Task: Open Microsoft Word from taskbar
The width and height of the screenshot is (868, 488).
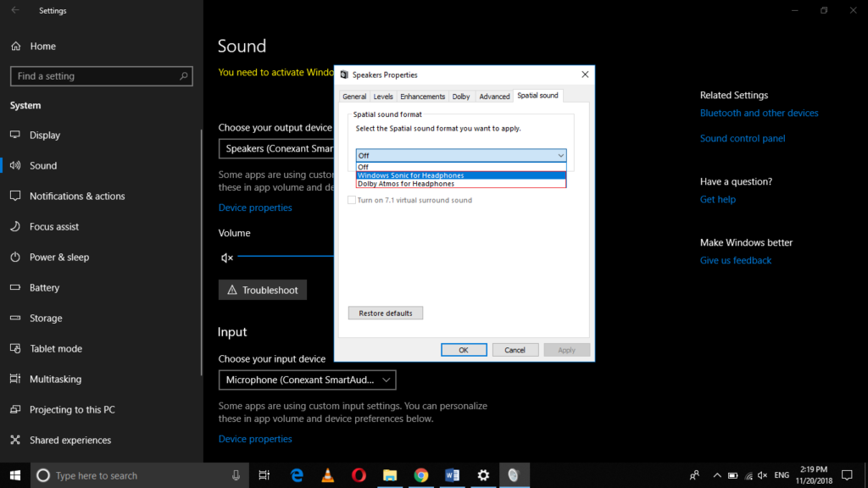Action: click(453, 475)
